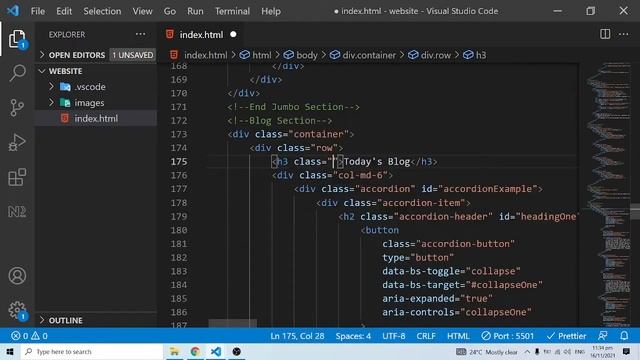
Task: Open the File menu
Action: (38, 11)
